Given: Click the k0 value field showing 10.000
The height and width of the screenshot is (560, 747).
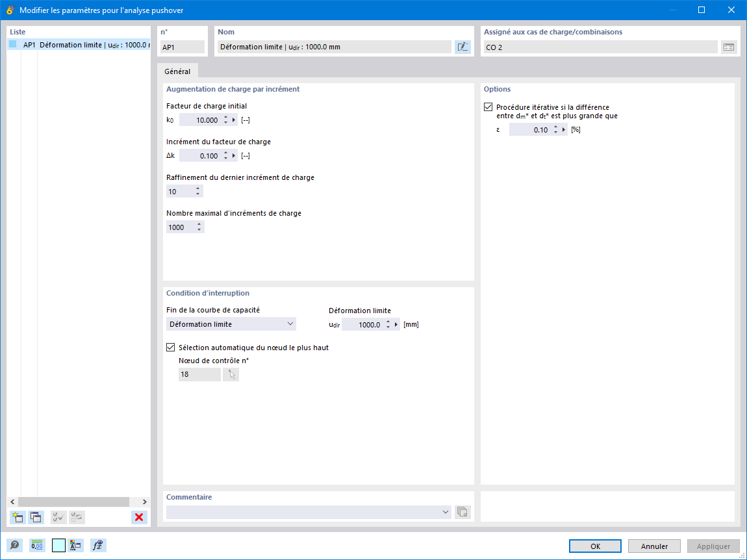Looking at the screenshot, I should (x=200, y=120).
